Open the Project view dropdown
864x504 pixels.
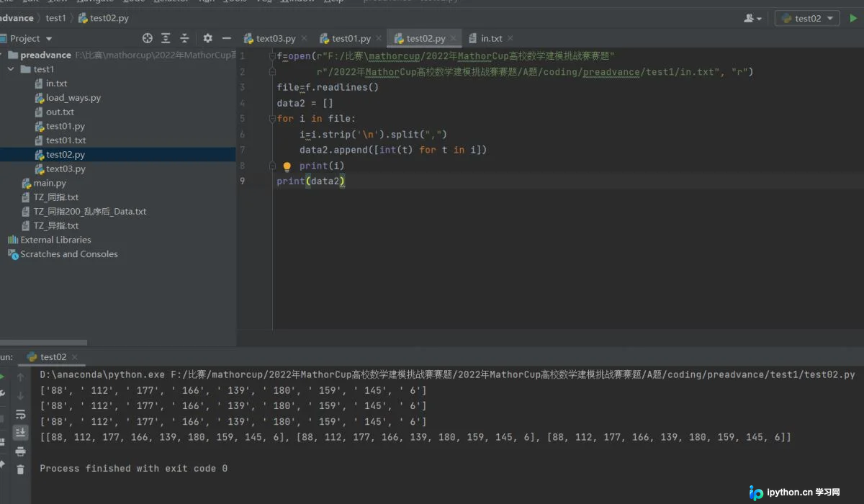pyautogui.click(x=49, y=39)
